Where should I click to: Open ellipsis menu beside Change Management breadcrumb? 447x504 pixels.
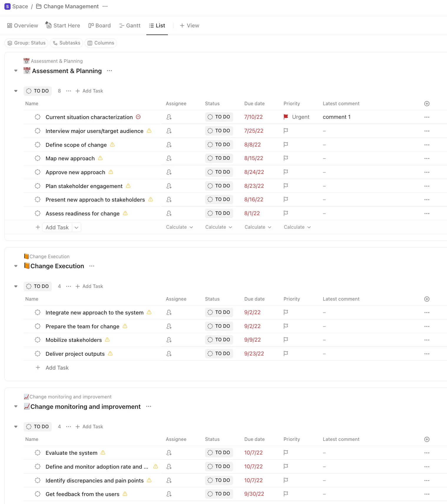click(105, 6)
